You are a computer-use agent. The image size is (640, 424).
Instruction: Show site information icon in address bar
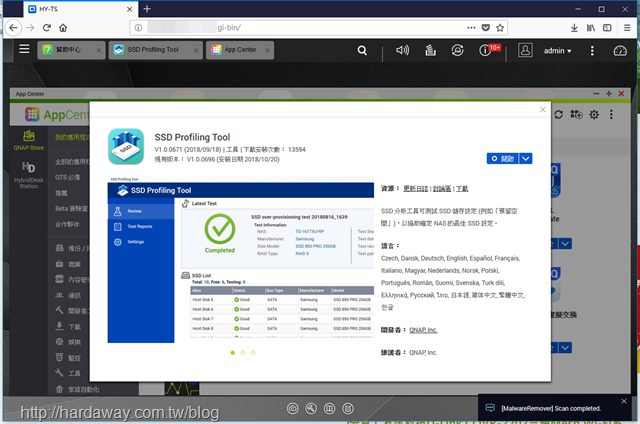(x=138, y=28)
